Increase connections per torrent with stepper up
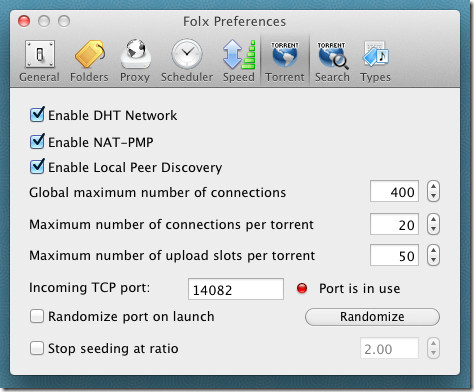This screenshot has width=474, height=392. [433, 219]
